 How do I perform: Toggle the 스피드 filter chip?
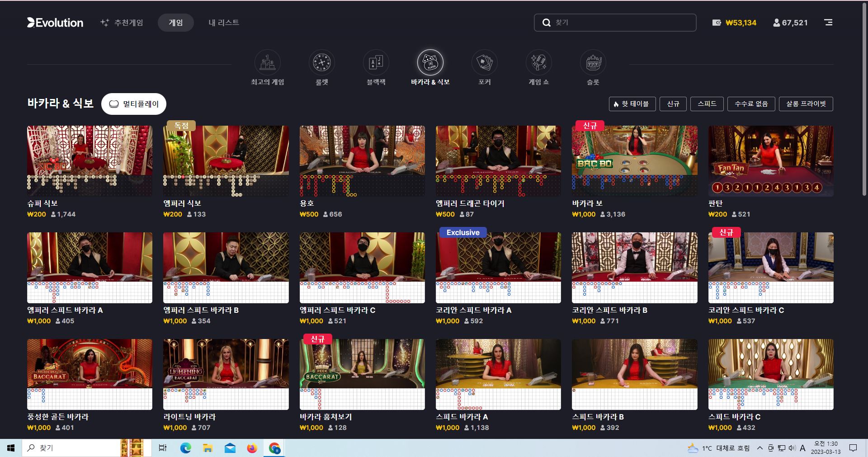coord(707,104)
